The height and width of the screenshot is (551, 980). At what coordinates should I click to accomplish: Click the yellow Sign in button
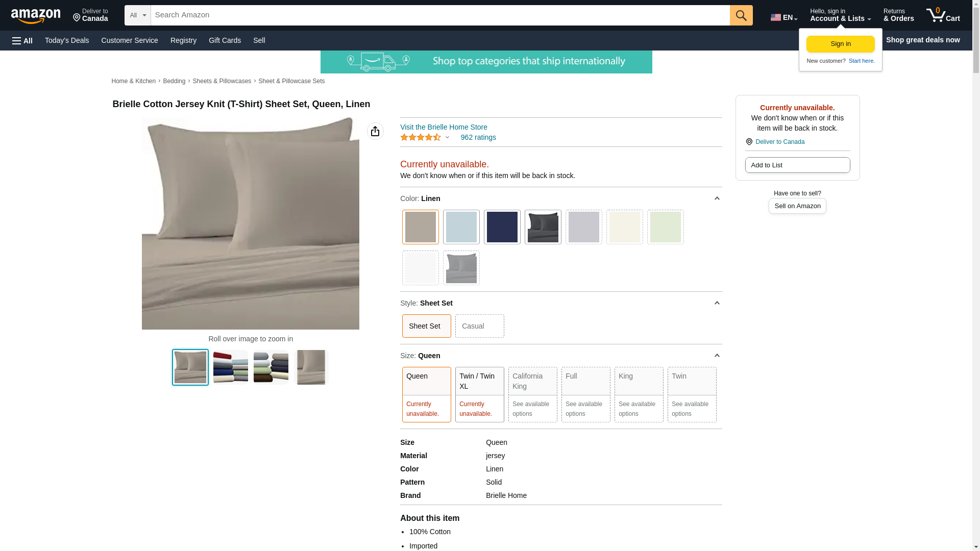pyautogui.click(x=840, y=44)
